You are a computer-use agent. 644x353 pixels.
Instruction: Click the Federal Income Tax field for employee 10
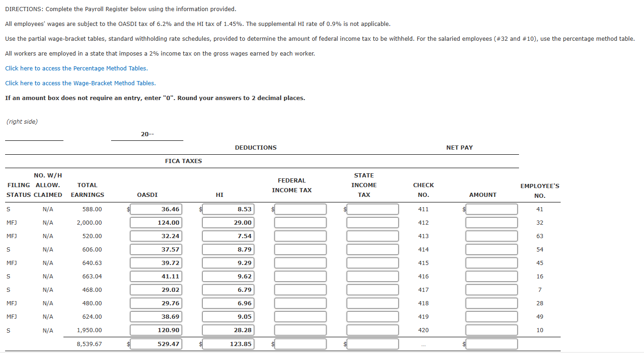300,330
